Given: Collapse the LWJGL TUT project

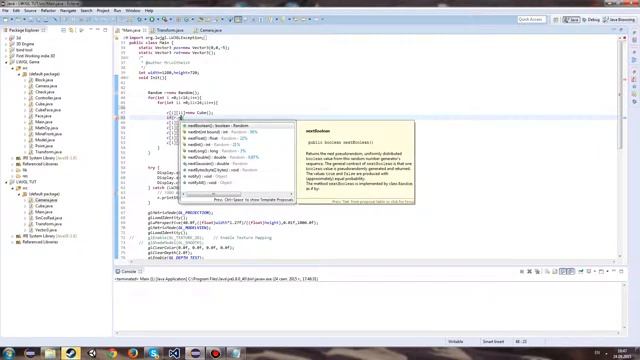Looking at the screenshot, I should [x=6, y=182].
